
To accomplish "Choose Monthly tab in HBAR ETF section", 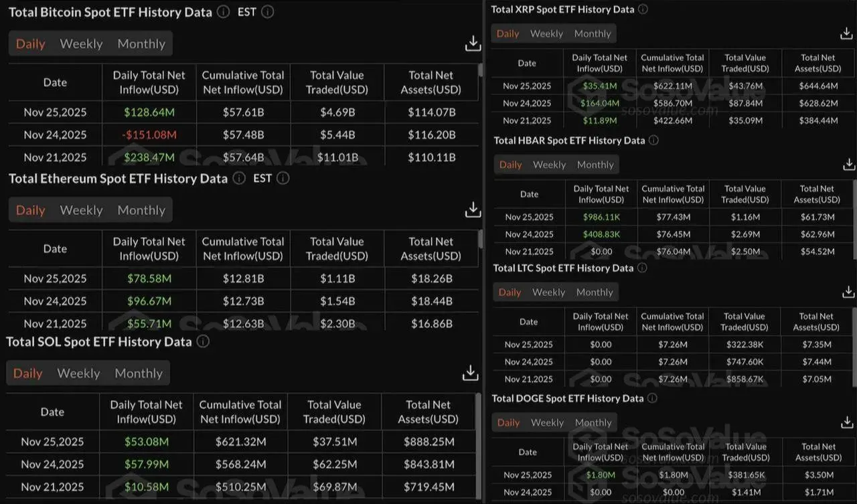I will point(595,164).
